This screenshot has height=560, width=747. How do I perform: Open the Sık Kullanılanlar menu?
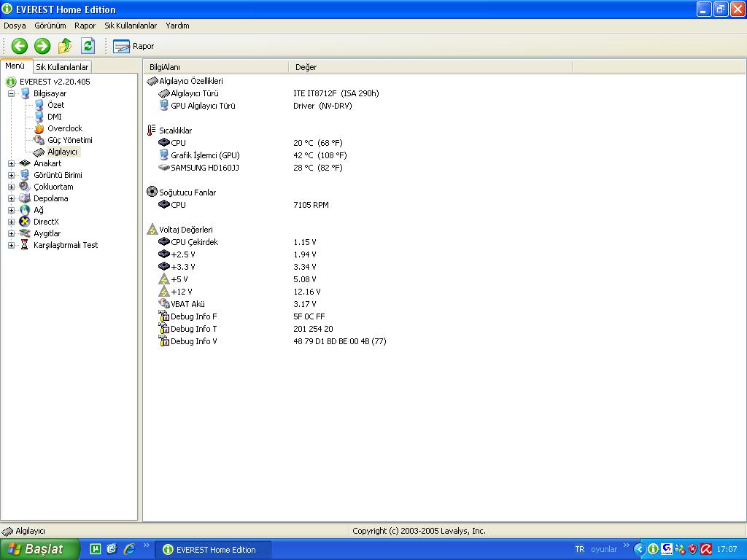coord(131,26)
